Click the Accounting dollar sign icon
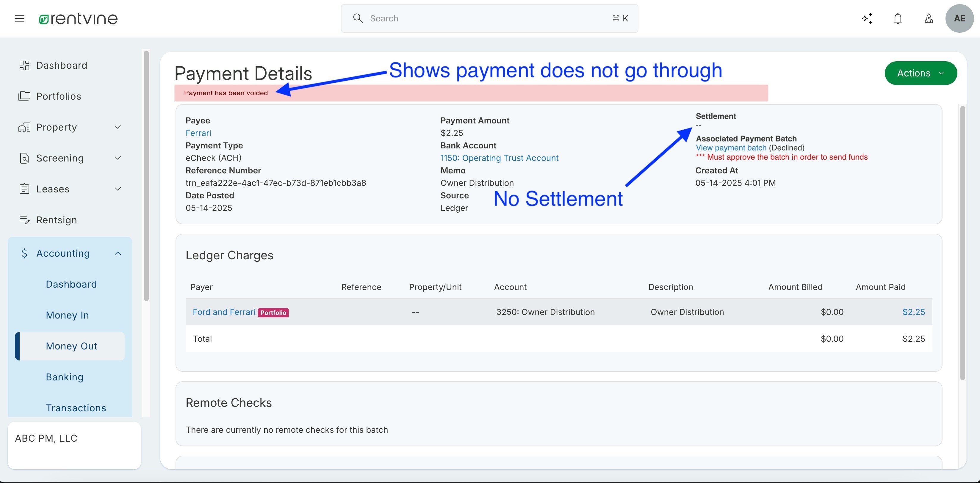This screenshot has width=980, height=483. click(24, 253)
